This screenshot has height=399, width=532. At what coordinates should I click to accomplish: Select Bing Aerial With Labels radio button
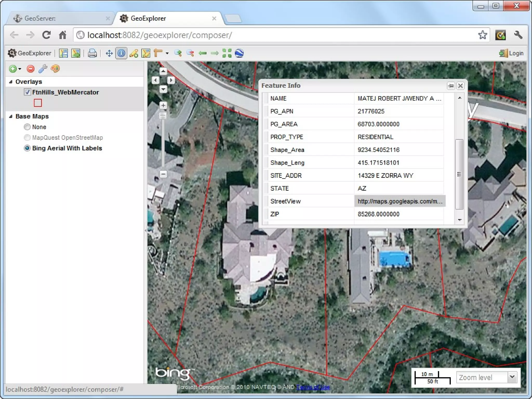click(27, 148)
